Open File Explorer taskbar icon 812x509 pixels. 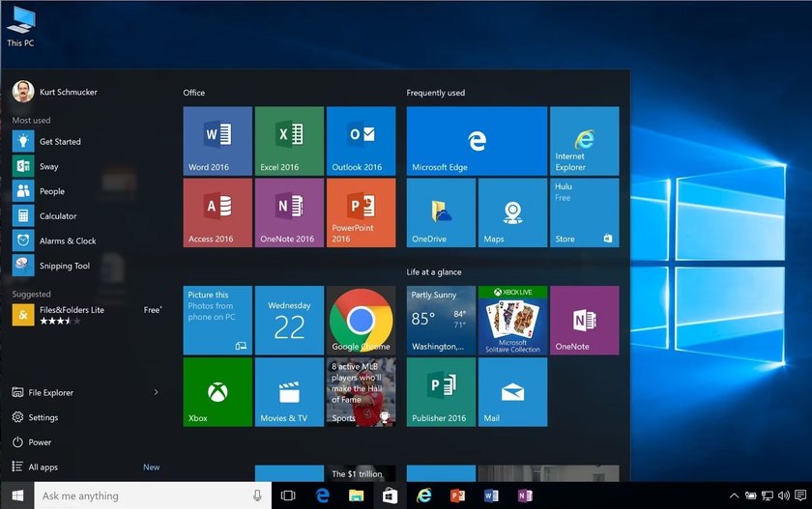[x=356, y=495]
